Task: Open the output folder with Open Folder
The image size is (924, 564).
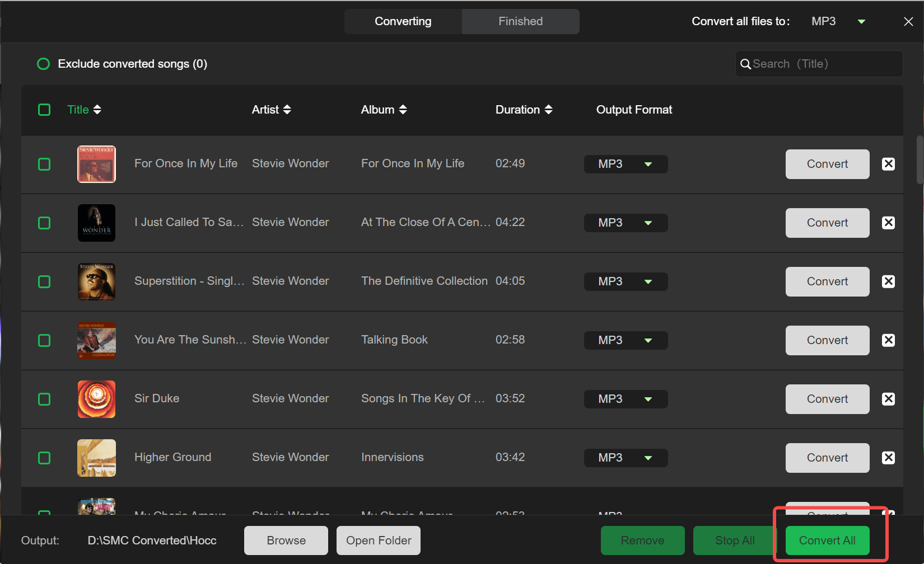Action: [x=379, y=540]
